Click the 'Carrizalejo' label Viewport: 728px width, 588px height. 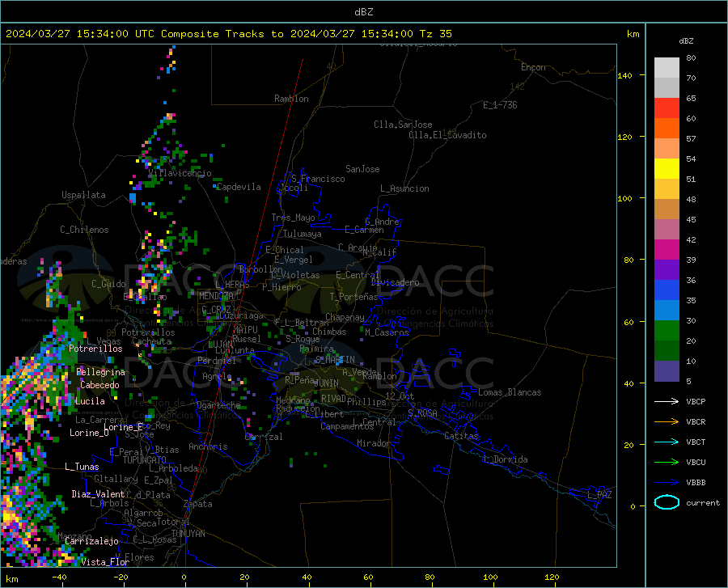pyautogui.click(x=92, y=541)
